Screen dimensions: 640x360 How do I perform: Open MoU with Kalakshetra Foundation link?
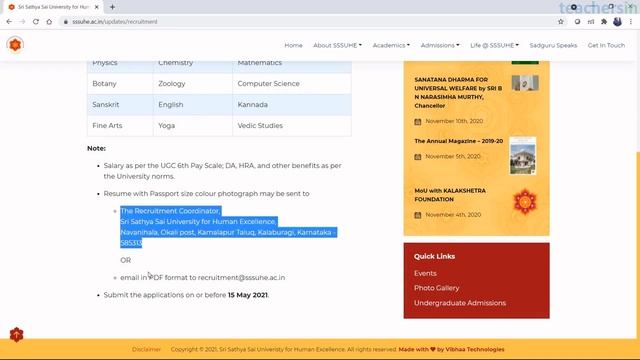pyautogui.click(x=450, y=195)
